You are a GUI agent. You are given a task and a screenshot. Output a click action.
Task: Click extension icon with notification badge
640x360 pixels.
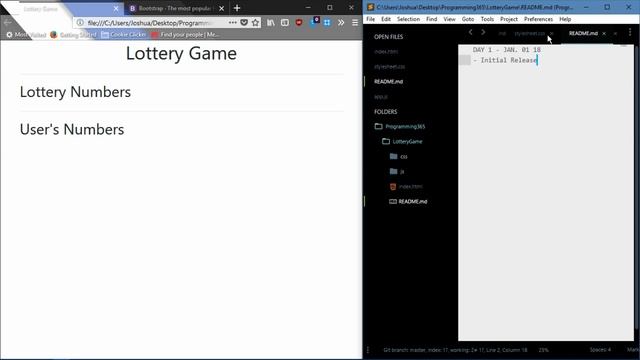pos(315,22)
